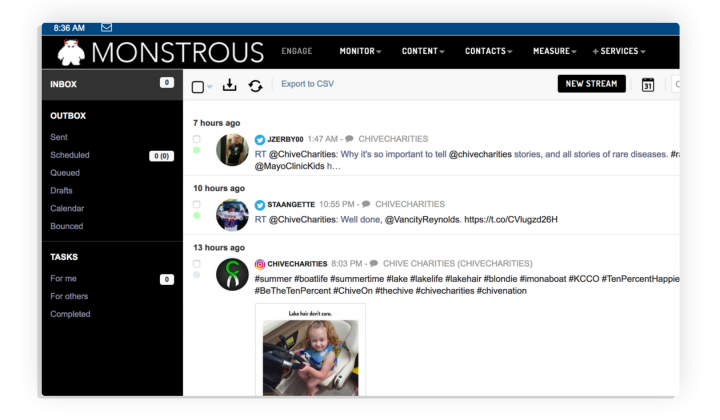Click speech bubble icon in Instagram post row
The width and height of the screenshot is (720, 420).
(x=374, y=263)
